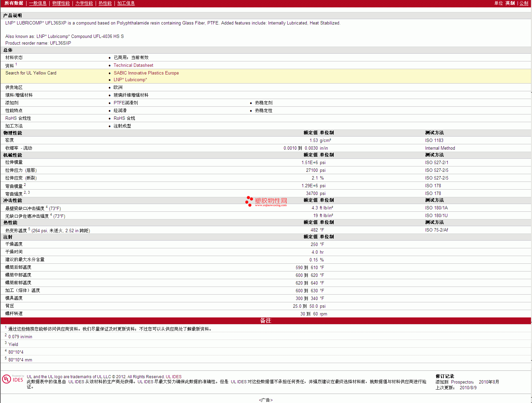Image resolution: width=532 pixels, height=403 pixels.
Task: Click the ISO 180/1U test method
Action: [x=436, y=216]
